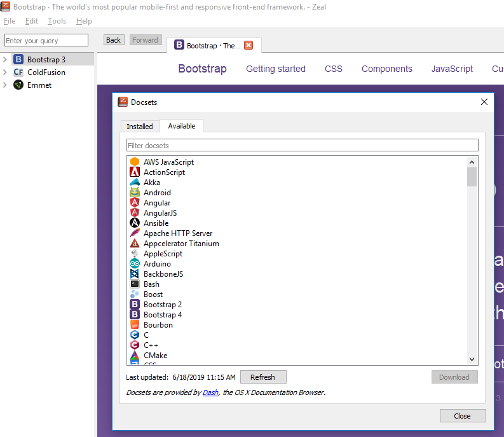Click the CMake docset icon
Viewport: 504px width, 437px height.
pyautogui.click(x=135, y=356)
